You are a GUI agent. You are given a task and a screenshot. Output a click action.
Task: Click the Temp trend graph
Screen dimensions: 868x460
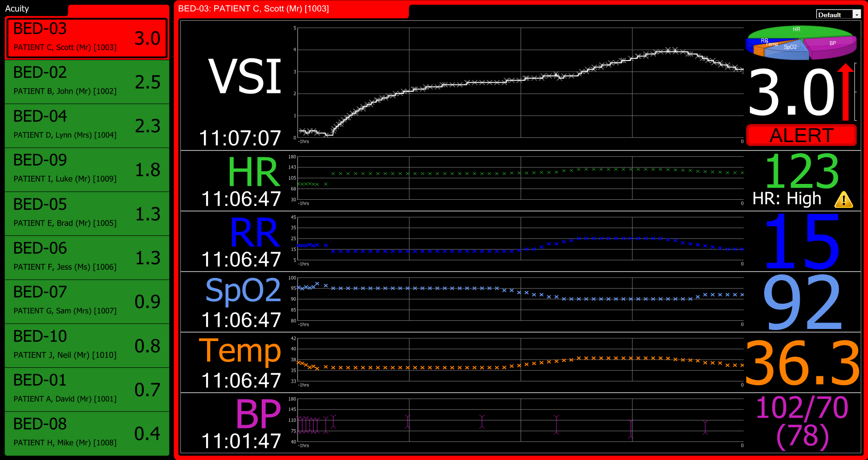coord(520,360)
